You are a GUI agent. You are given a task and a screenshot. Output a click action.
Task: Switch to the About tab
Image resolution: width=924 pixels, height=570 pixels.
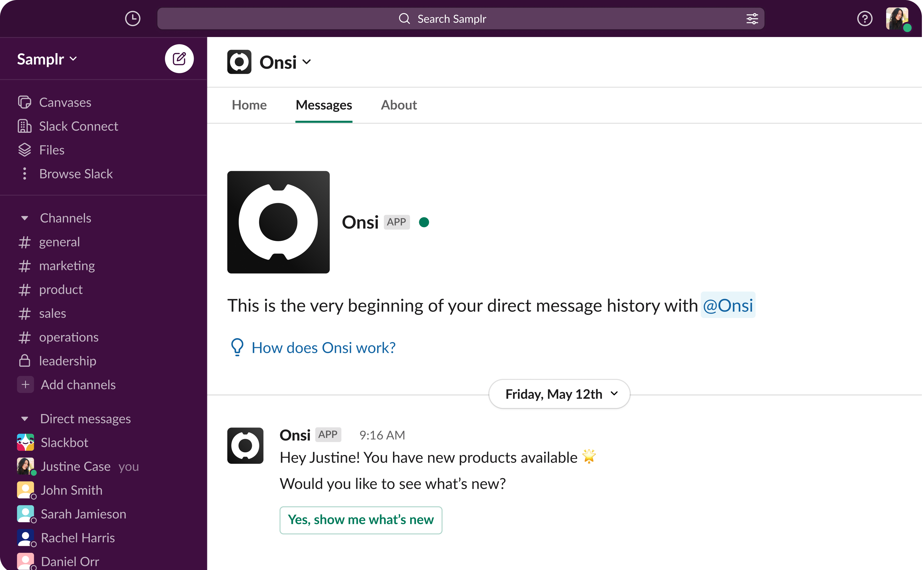399,105
